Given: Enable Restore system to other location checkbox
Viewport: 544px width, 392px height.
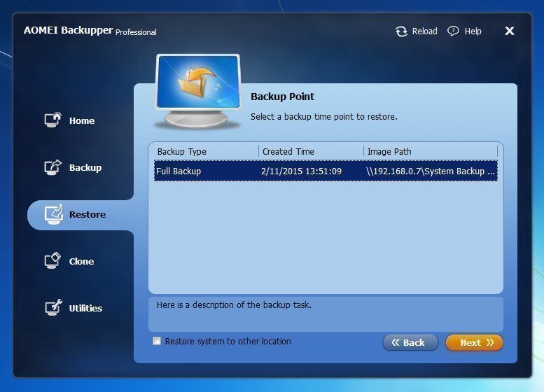Looking at the screenshot, I should click(157, 341).
